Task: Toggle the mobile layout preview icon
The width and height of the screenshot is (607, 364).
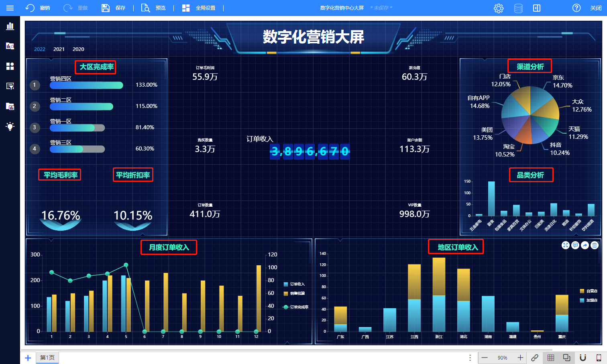Action: coord(599,358)
